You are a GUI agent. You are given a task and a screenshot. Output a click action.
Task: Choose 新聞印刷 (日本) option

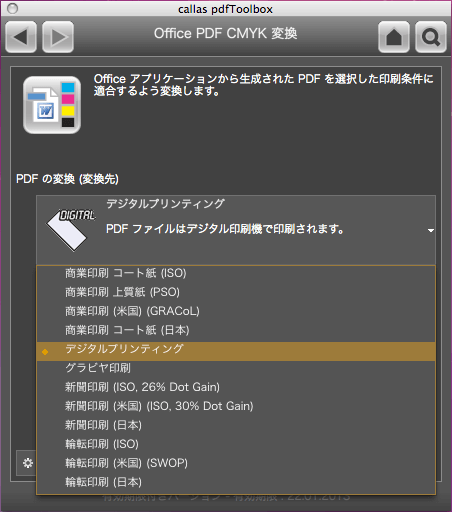tap(236, 425)
